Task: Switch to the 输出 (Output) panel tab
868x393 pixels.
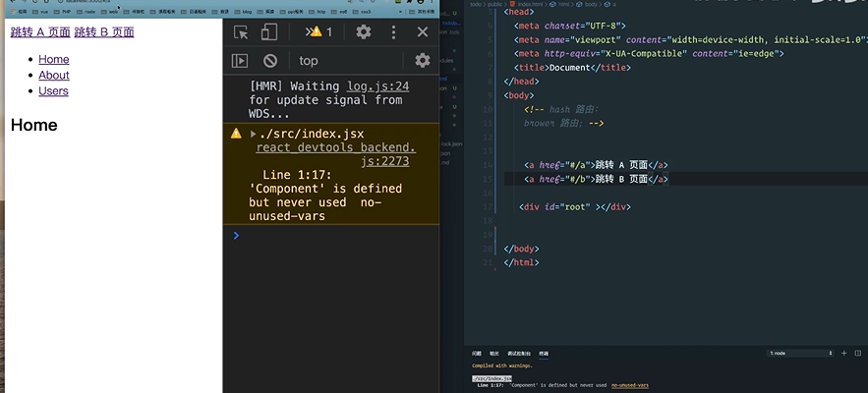Action: coord(494,353)
